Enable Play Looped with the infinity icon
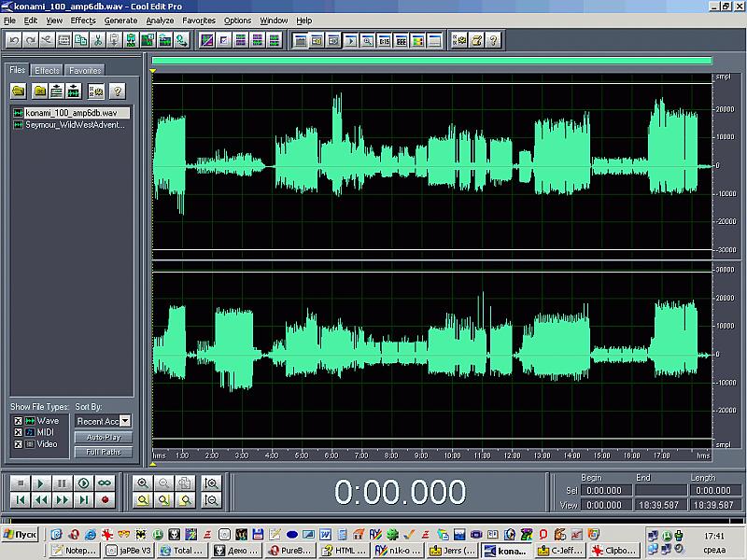The height and width of the screenshot is (560, 747). pyautogui.click(x=105, y=483)
